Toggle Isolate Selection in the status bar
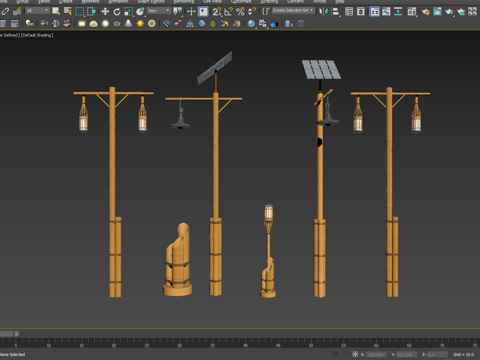 coord(335,354)
